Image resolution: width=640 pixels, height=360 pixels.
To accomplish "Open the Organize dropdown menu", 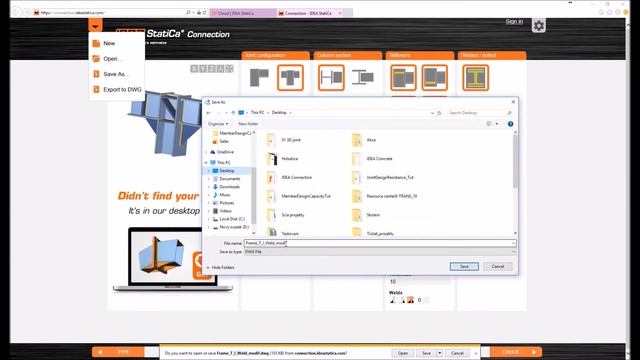I will 218,124.
